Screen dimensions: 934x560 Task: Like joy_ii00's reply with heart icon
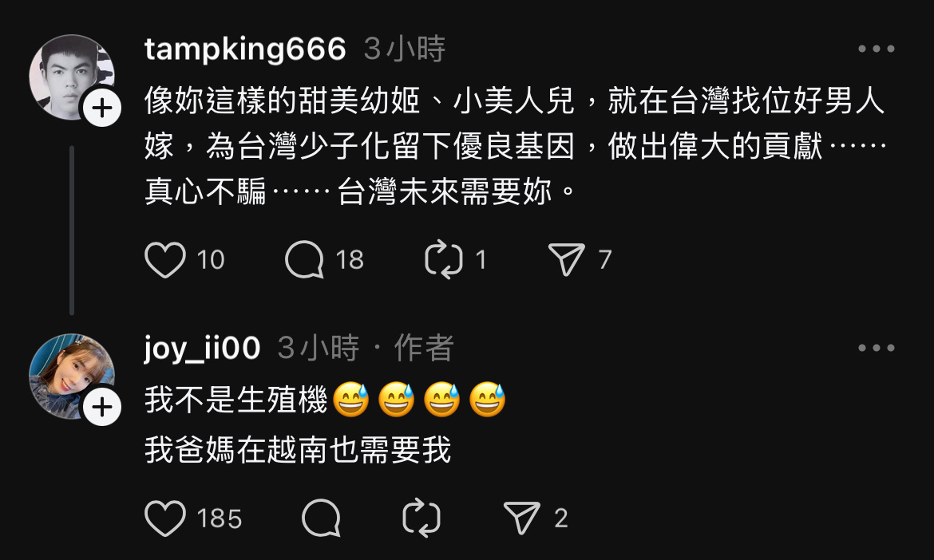pyautogui.click(x=165, y=519)
